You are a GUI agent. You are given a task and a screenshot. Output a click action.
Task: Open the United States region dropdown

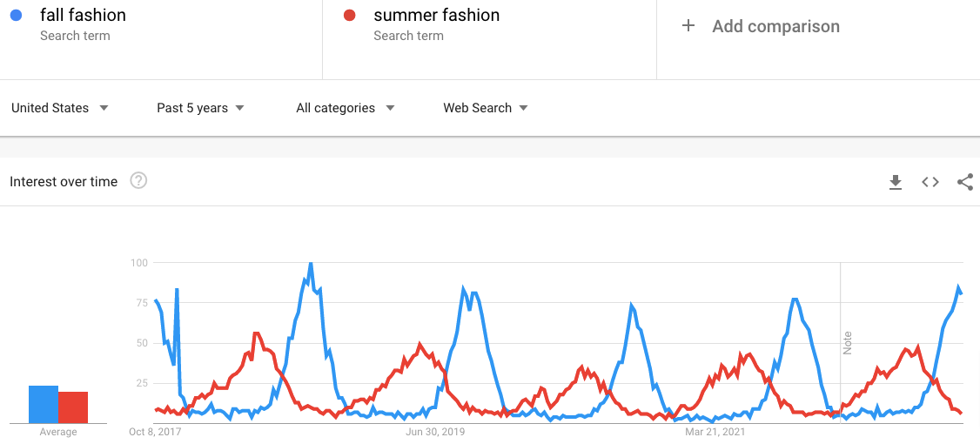click(x=60, y=108)
